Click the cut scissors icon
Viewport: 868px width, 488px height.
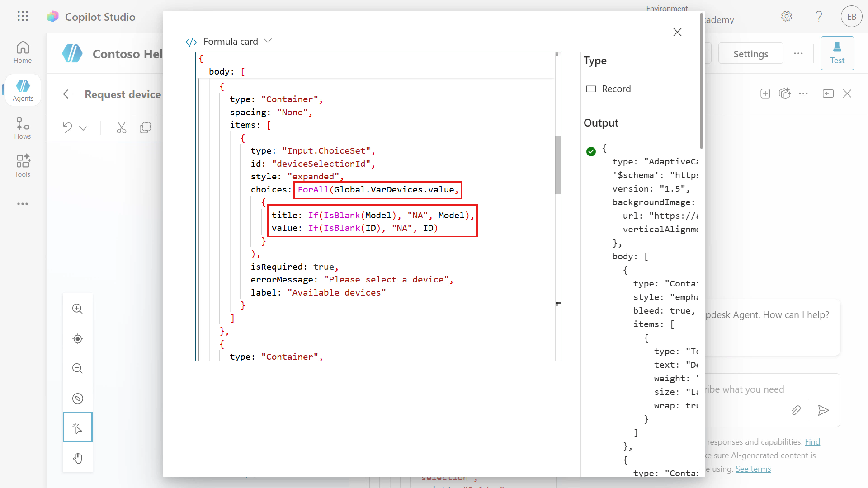click(x=121, y=128)
